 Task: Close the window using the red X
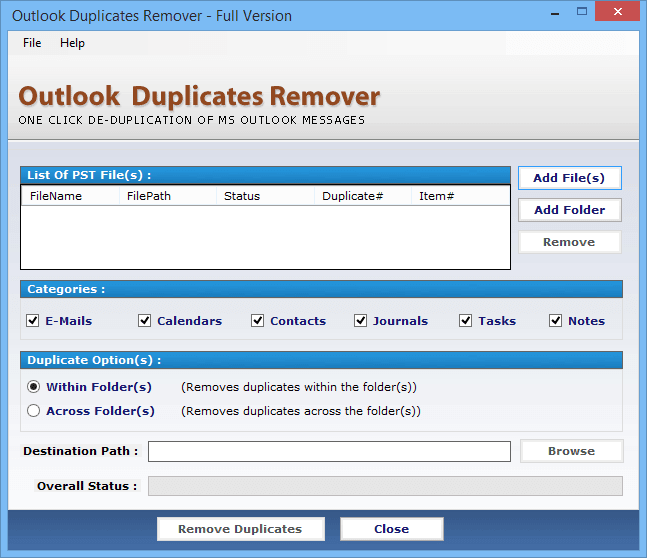click(x=617, y=11)
